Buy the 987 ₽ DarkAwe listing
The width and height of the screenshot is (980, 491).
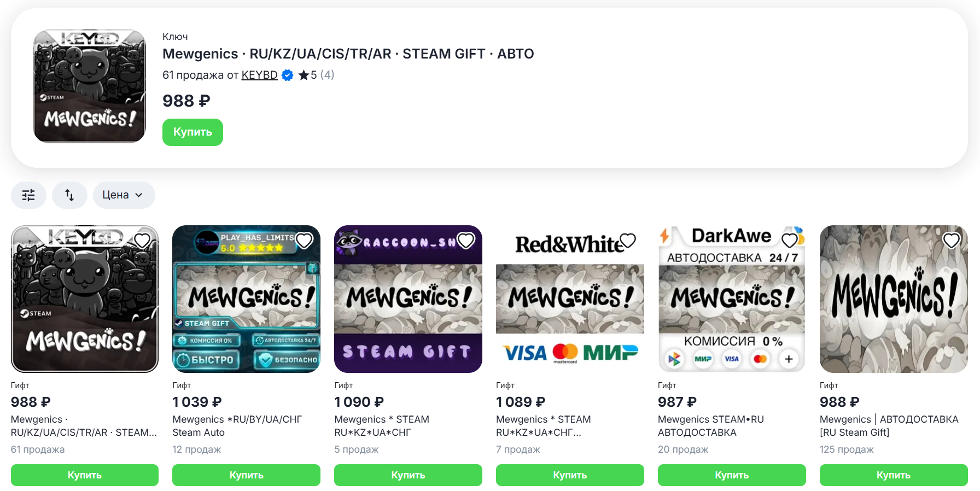click(732, 475)
